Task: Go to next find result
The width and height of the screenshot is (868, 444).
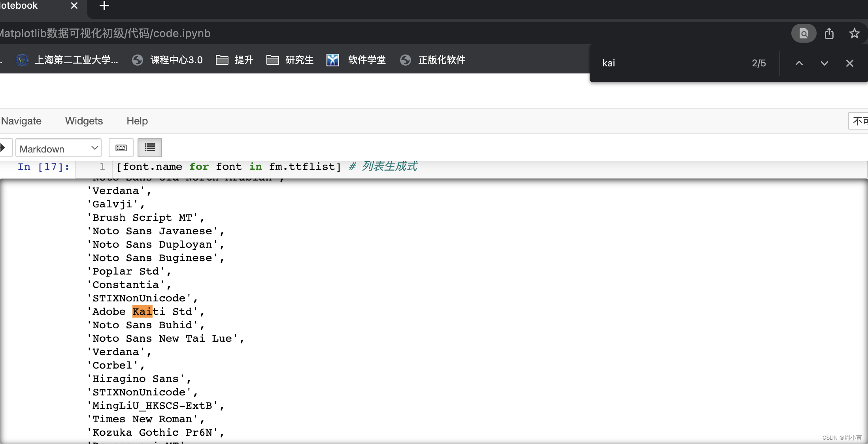Action: (824, 63)
